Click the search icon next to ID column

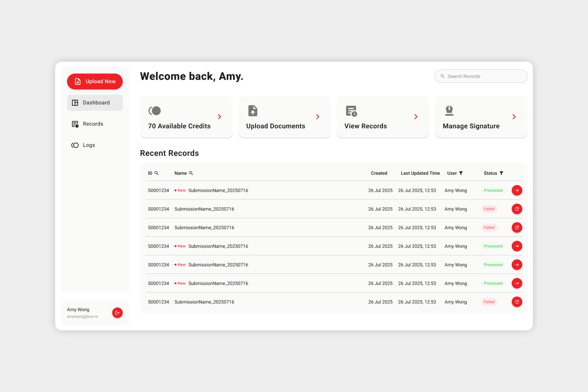[157, 173]
